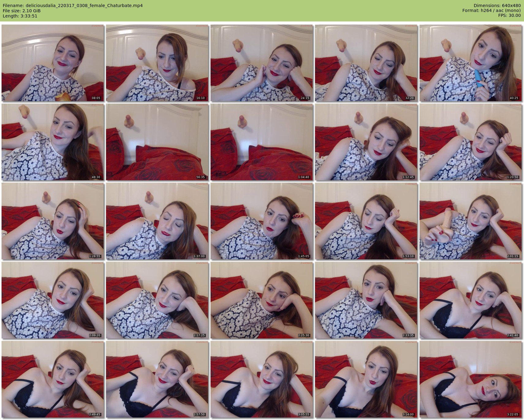Select the thumbnail stamped 1:53:10
Screen dimensions: 524x420
click(x=366, y=221)
